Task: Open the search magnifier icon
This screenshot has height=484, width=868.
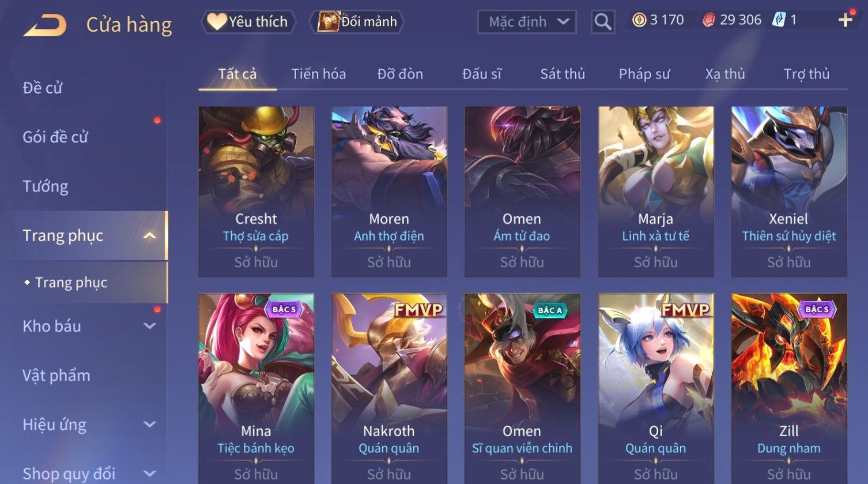Action: tap(603, 22)
